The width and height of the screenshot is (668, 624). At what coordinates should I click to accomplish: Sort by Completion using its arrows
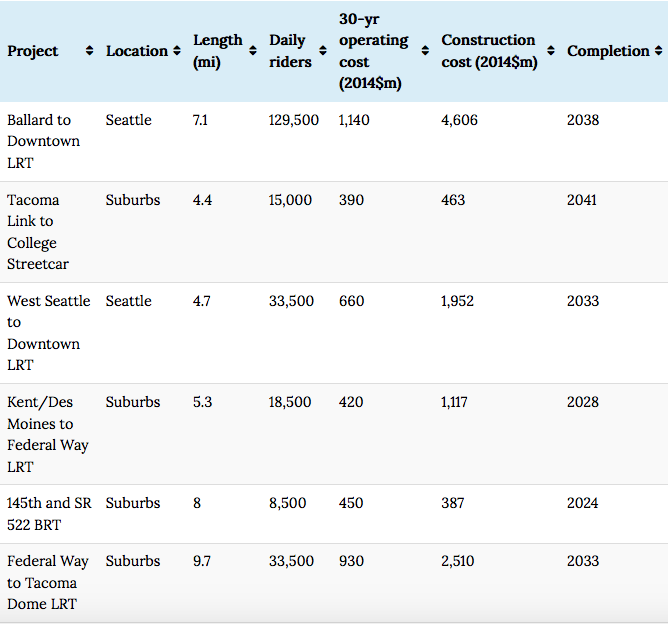(658, 51)
